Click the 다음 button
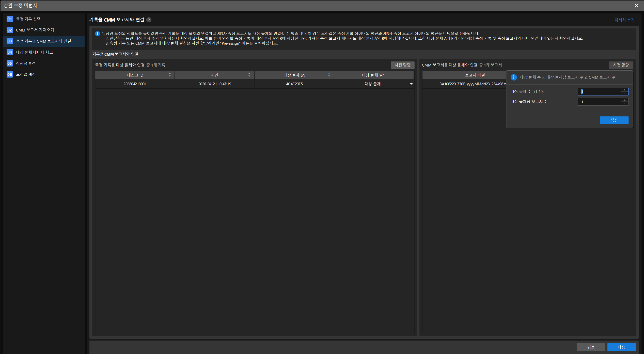Screen dimensions: 644x354 coord(621,347)
